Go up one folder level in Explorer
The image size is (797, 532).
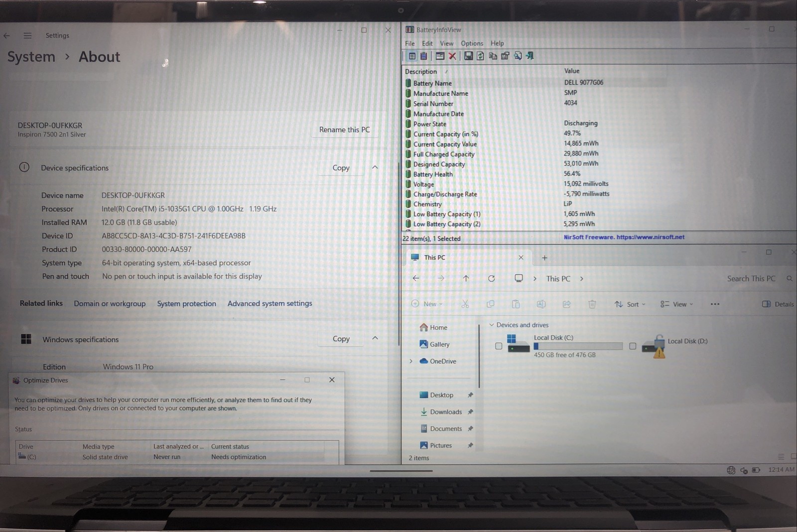[x=466, y=278]
